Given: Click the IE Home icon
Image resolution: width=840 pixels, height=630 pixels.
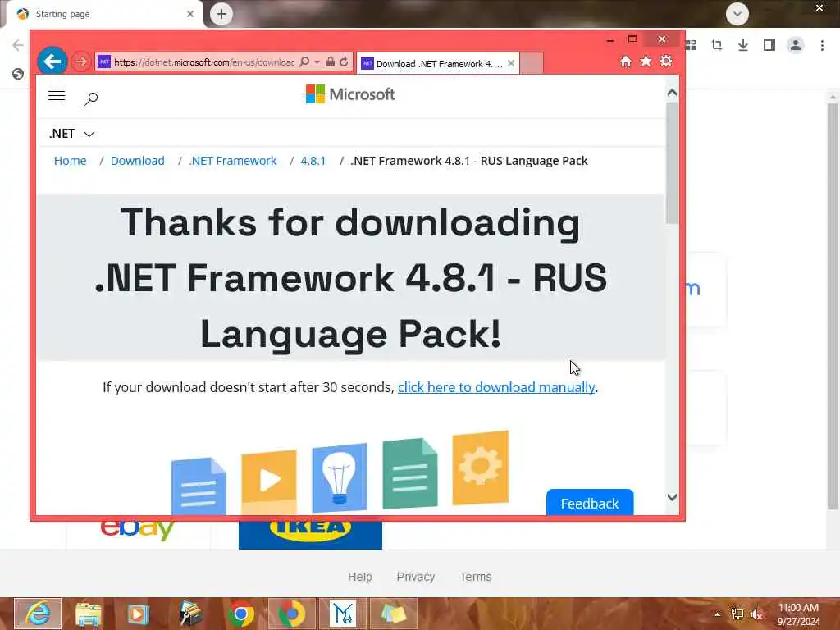Looking at the screenshot, I should pyautogui.click(x=626, y=62).
